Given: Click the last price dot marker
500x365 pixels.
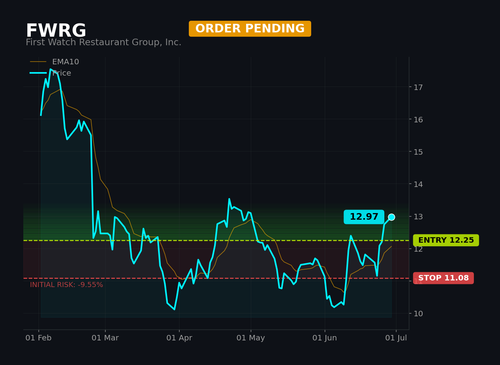Looking at the screenshot, I should pos(392,217).
